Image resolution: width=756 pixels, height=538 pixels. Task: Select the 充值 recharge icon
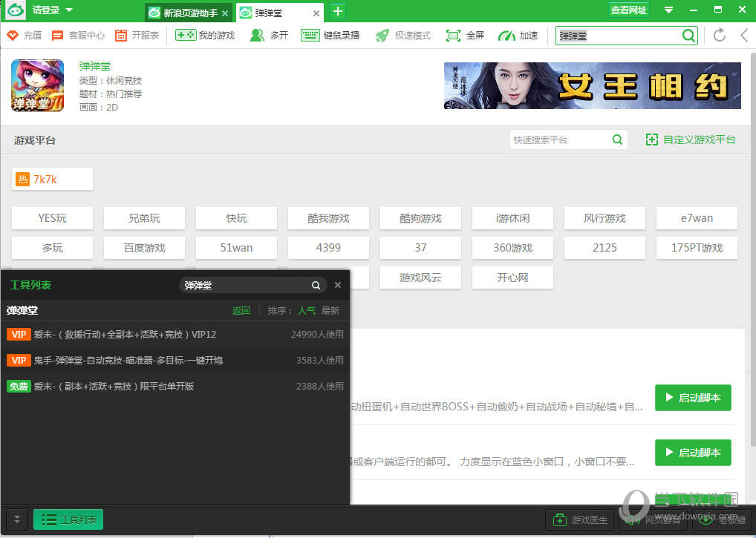pos(22,35)
